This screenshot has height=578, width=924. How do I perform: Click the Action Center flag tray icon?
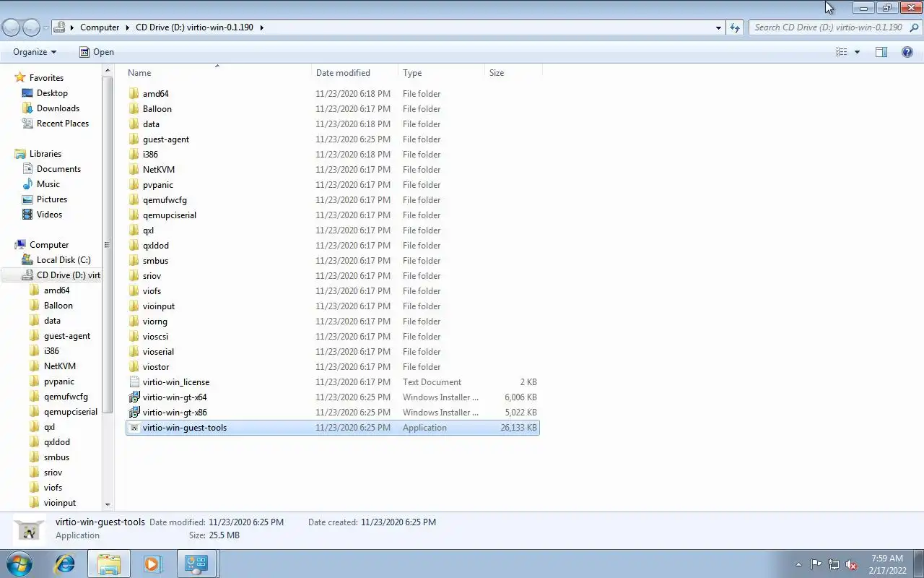pyautogui.click(x=816, y=564)
